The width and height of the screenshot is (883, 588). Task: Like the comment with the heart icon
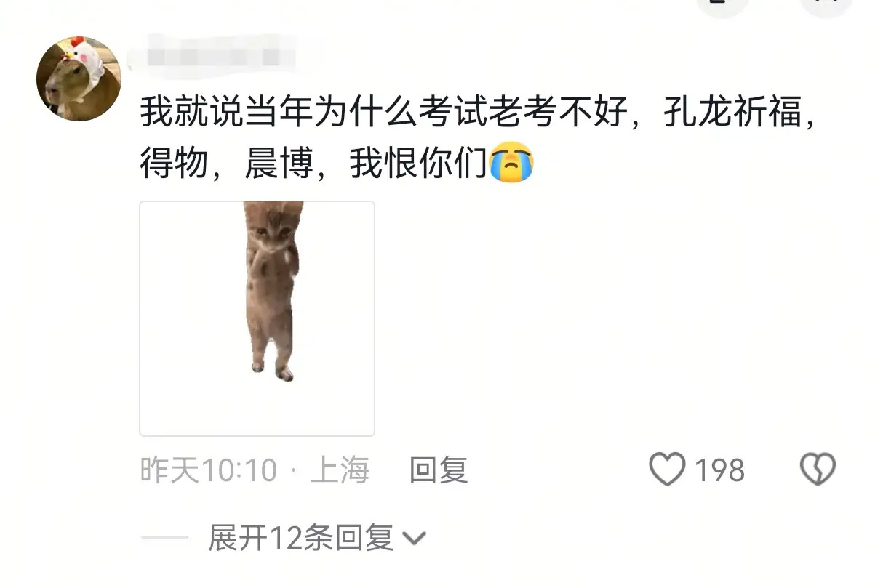click(x=667, y=470)
